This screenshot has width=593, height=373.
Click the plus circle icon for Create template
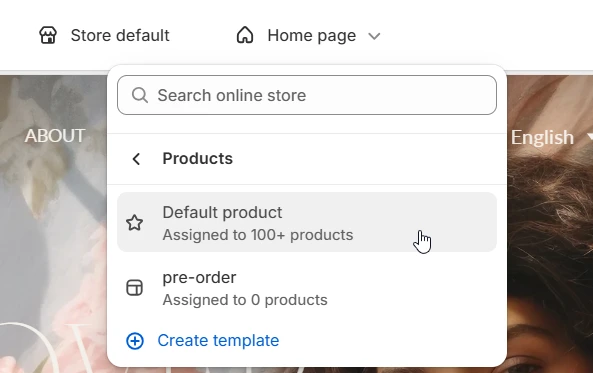(x=135, y=341)
